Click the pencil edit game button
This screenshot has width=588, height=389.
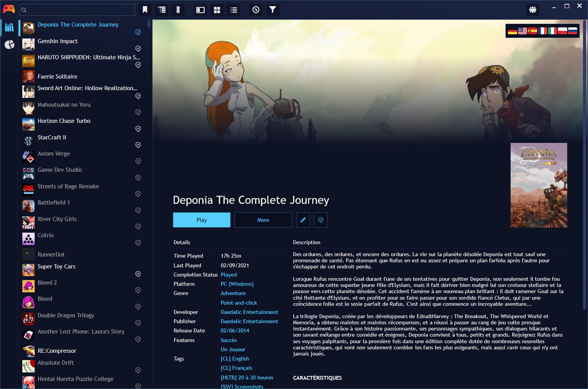(x=303, y=220)
